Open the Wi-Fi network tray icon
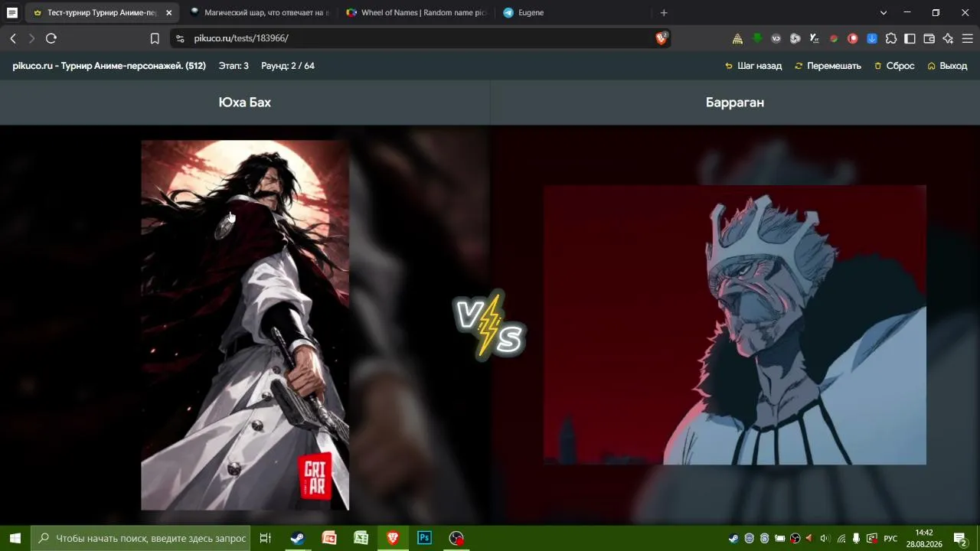 [x=841, y=538]
